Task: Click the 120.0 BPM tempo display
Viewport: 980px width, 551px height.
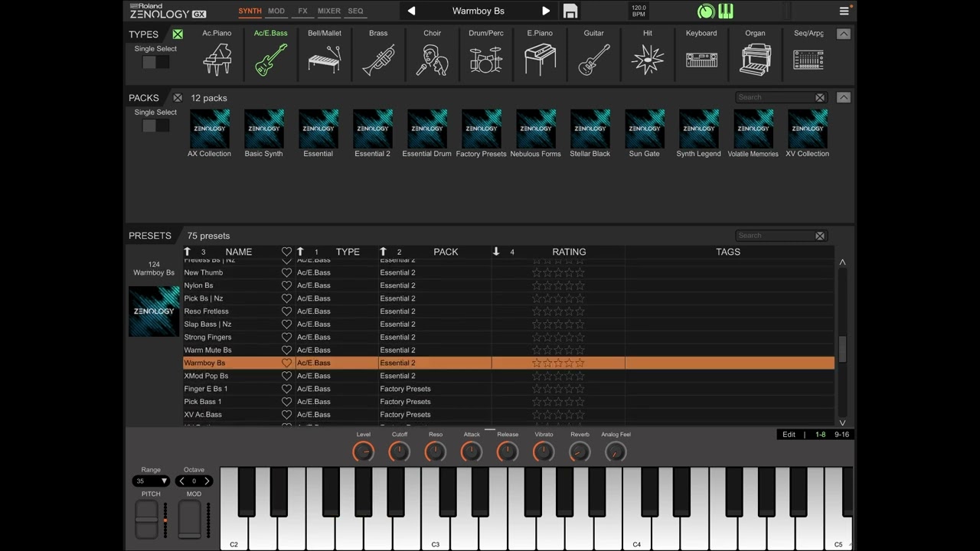Action: (639, 11)
